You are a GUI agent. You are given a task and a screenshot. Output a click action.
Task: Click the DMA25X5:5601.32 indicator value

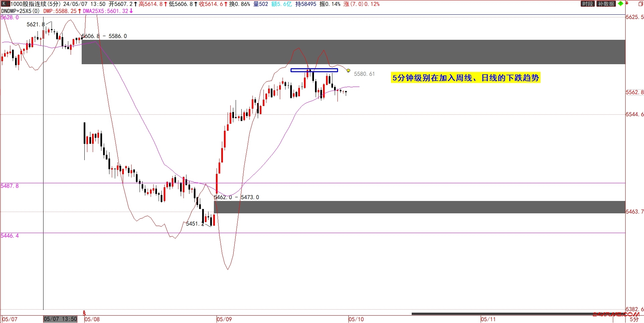coord(105,11)
